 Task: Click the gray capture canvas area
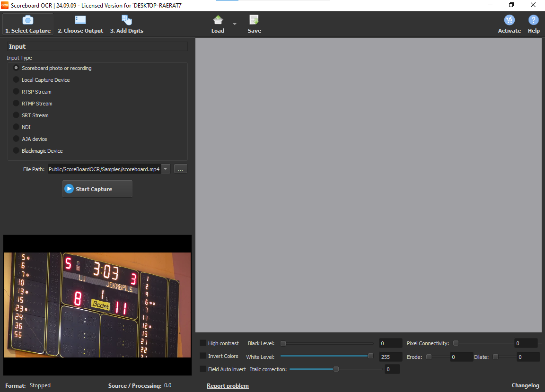(x=369, y=185)
